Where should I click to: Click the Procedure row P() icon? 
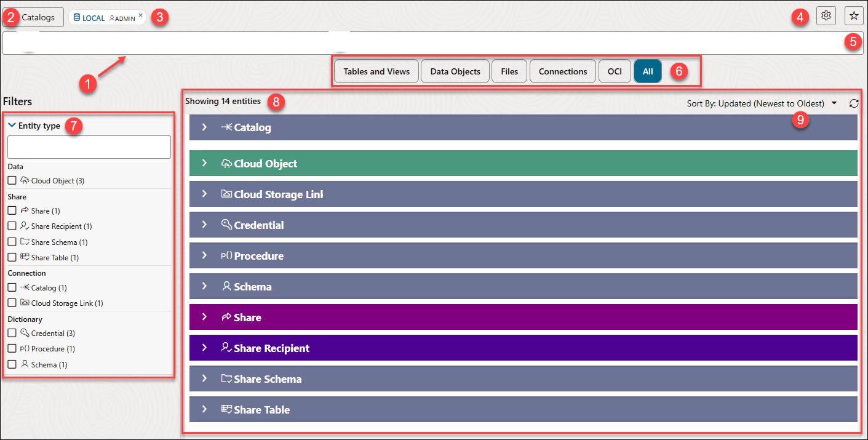pyautogui.click(x=226, y=255)
